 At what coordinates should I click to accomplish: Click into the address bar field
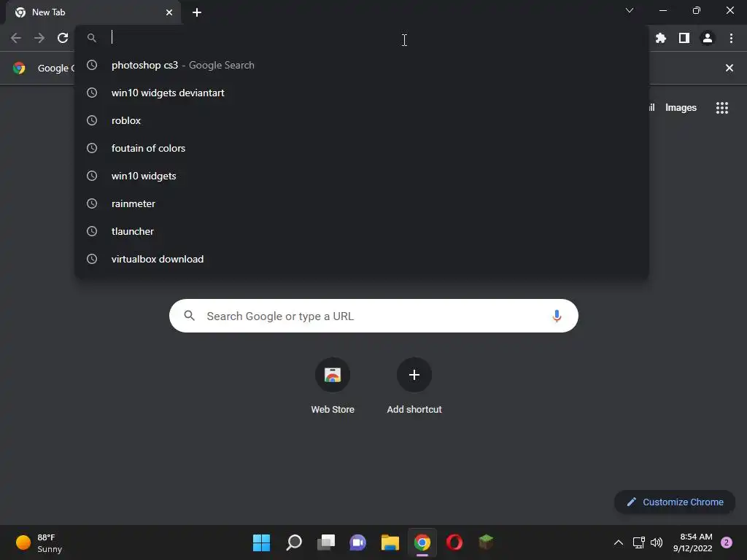point(362,38)
